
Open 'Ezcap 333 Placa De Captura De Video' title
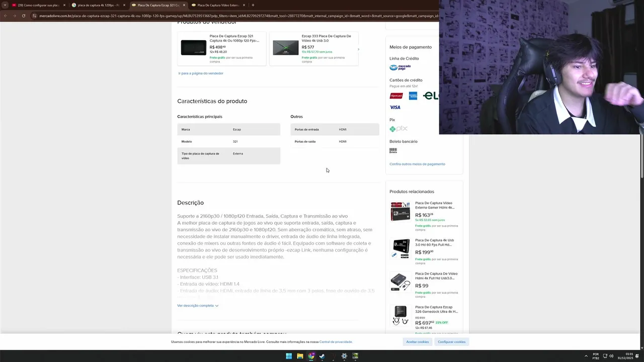pos(327,38)
